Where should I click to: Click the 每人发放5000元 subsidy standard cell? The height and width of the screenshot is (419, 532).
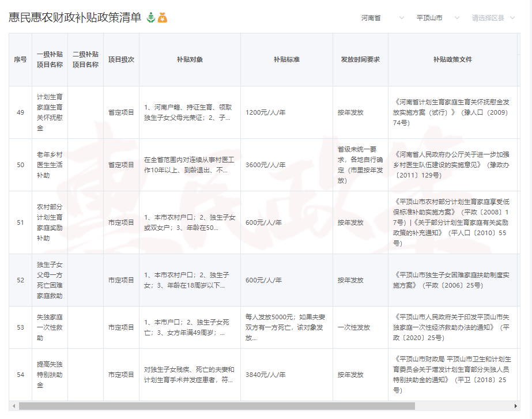point(285,327)
